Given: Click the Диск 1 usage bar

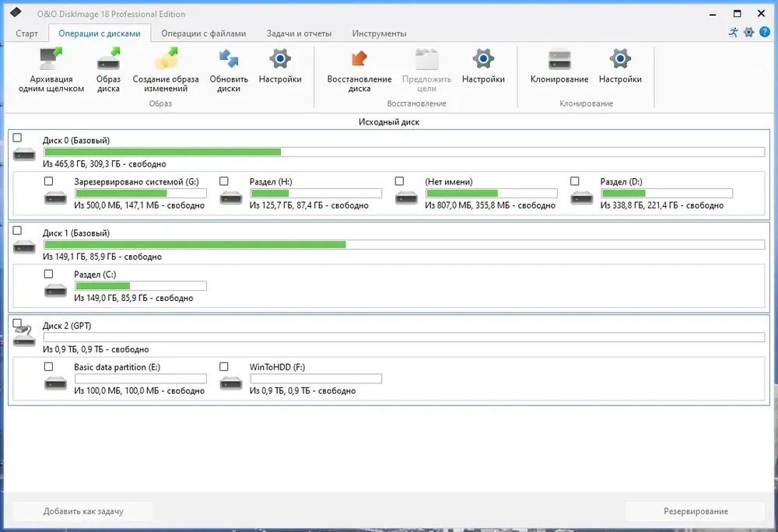Looking at the screenshot, I should [405, 244].
